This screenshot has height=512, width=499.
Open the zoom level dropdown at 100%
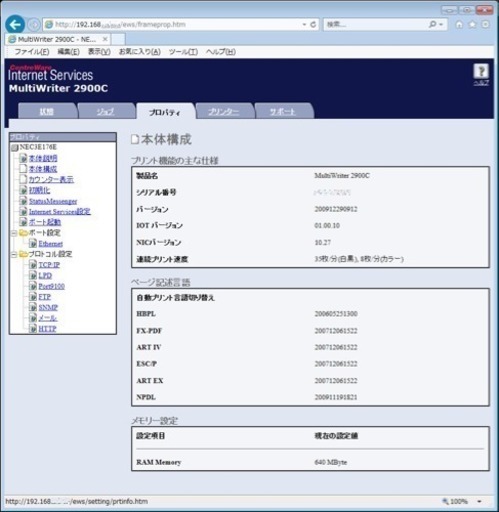[479, 501]
